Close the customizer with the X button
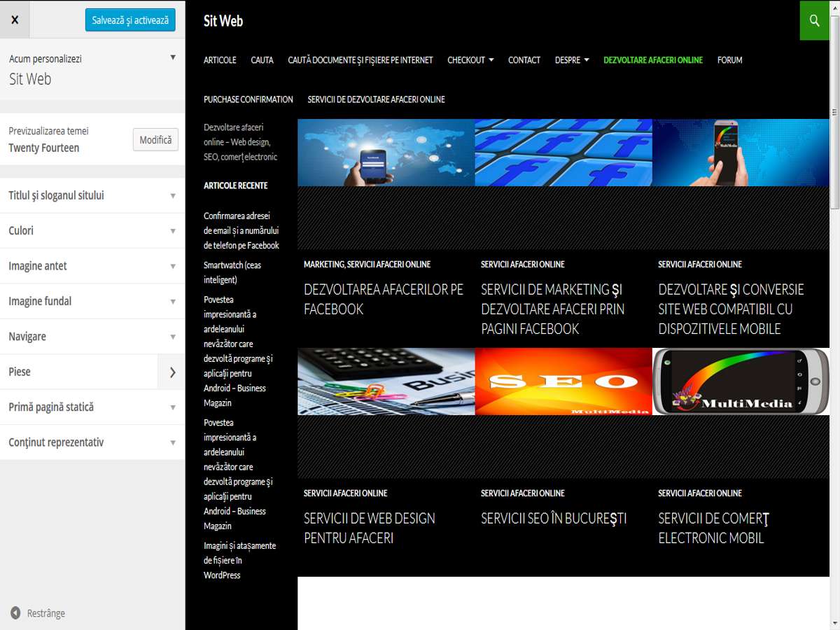 tap(15, 20)
